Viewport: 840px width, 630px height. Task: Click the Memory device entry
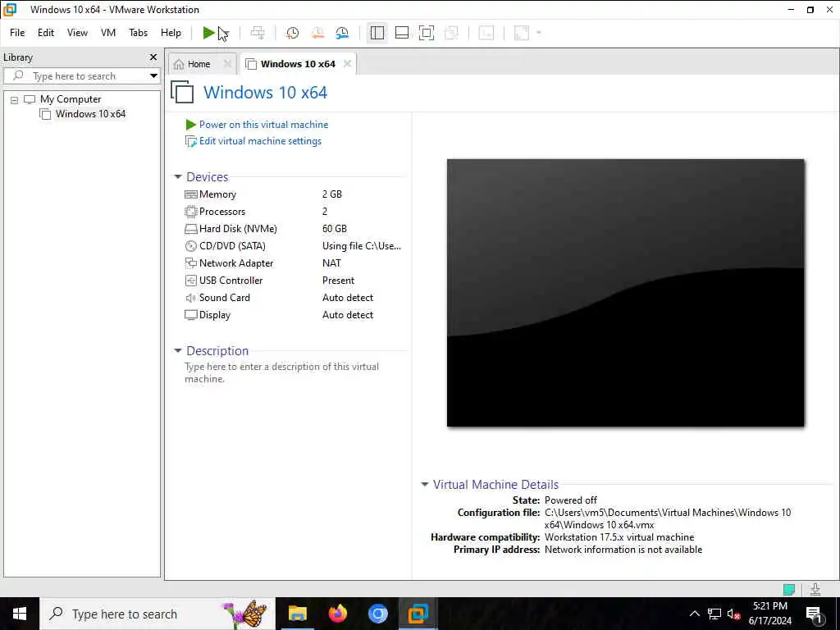(217, 194)
